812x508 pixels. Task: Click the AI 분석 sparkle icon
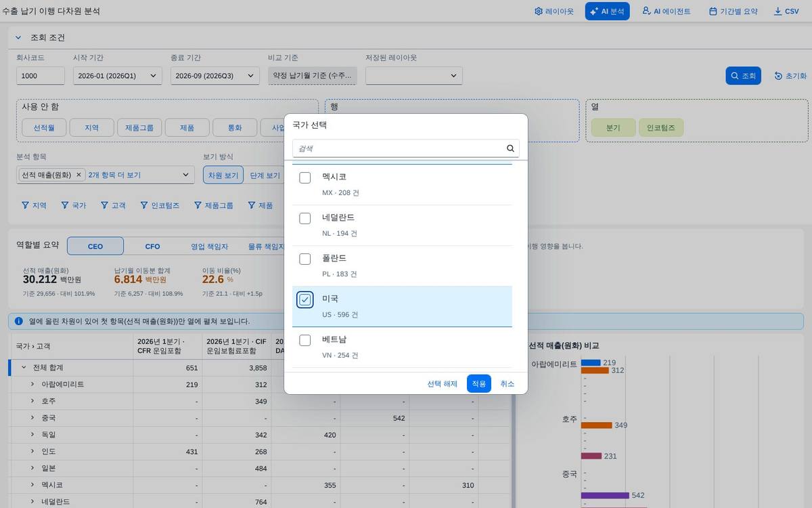click(595, 12)
